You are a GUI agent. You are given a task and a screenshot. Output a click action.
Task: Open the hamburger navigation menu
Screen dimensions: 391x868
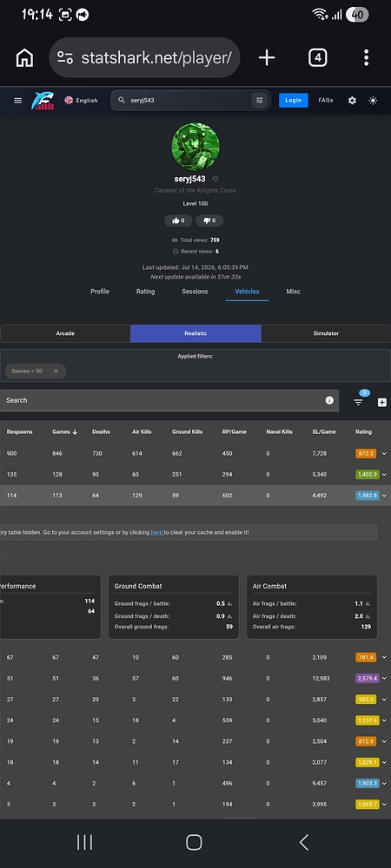tap(17, 100)
